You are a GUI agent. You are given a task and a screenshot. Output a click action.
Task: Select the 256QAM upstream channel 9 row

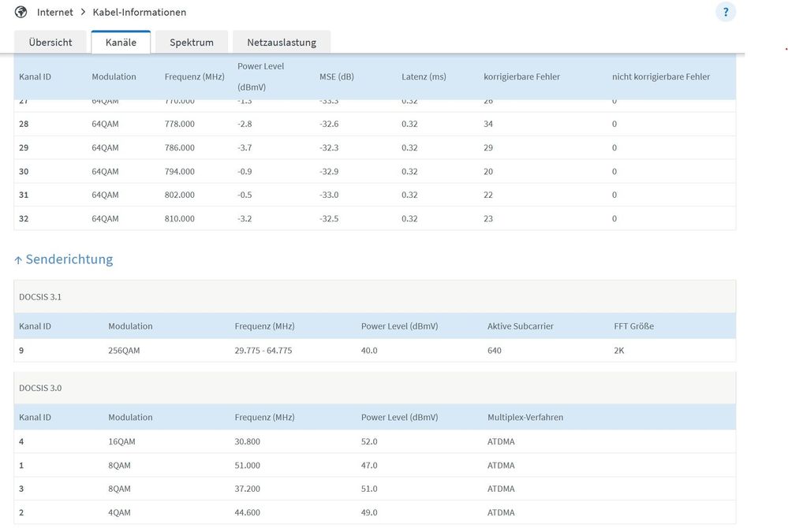click(375, 350)
